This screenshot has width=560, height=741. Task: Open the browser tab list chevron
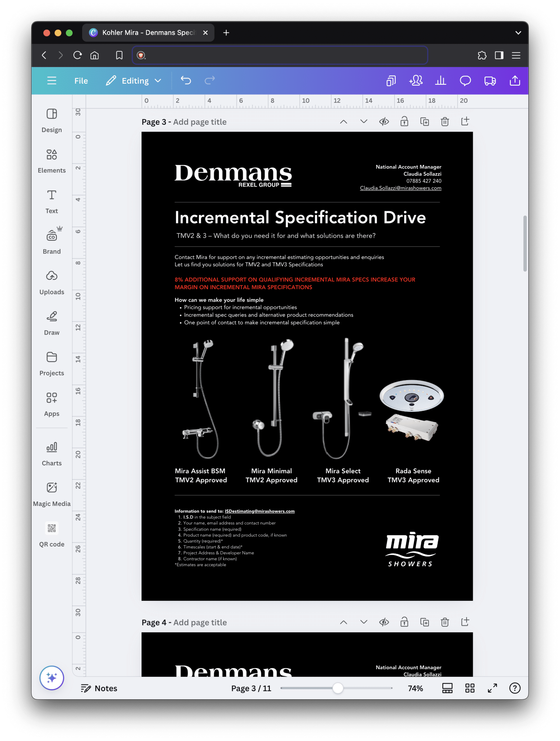pos(518,33)
